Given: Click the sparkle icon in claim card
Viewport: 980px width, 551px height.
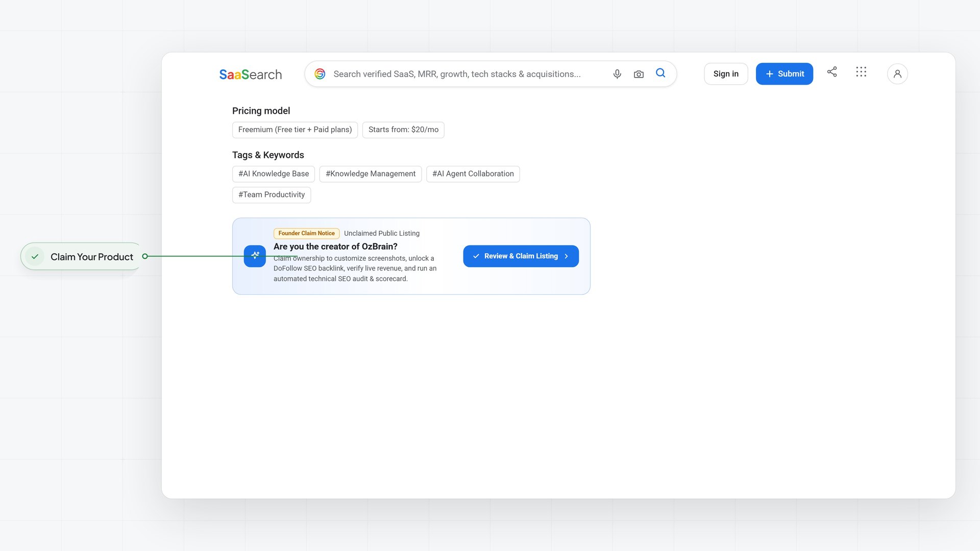Looking at the screenshot, I should (x=255, y=256).
